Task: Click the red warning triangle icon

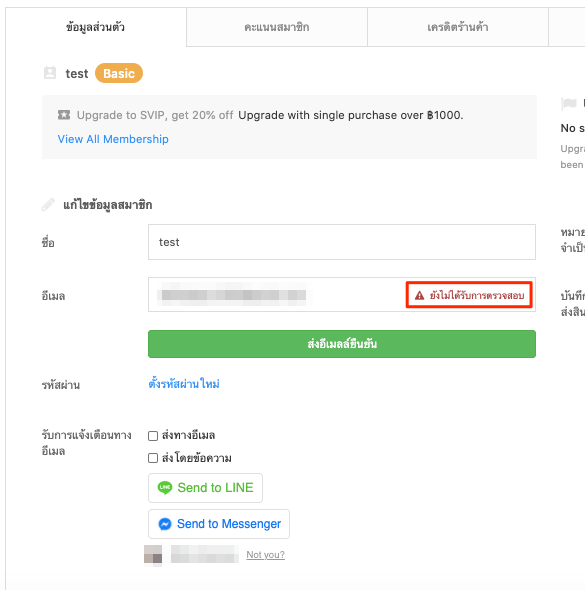Action: pos(419,295)
